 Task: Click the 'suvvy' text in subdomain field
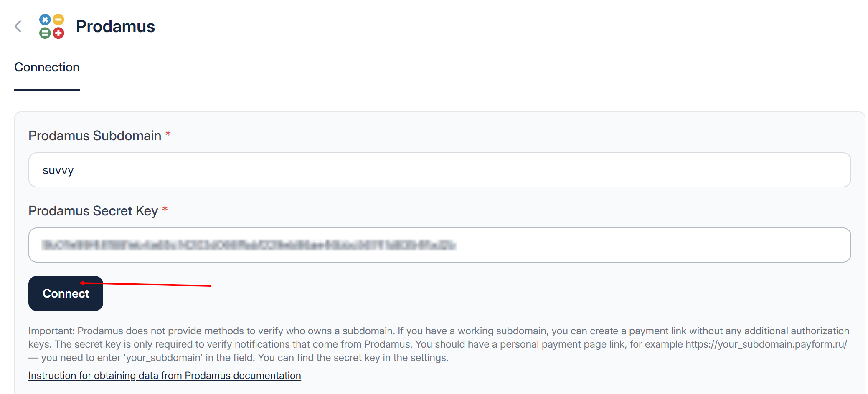coord(58,170)
